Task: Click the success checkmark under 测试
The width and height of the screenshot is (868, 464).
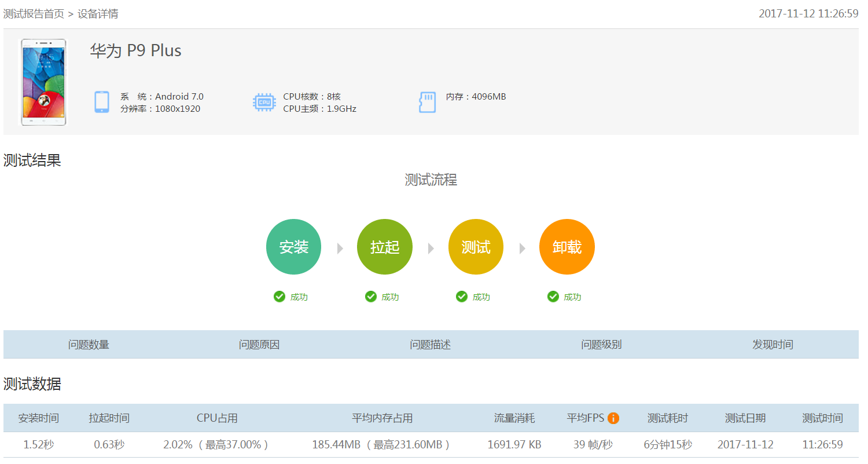Action: click(462, 297)
